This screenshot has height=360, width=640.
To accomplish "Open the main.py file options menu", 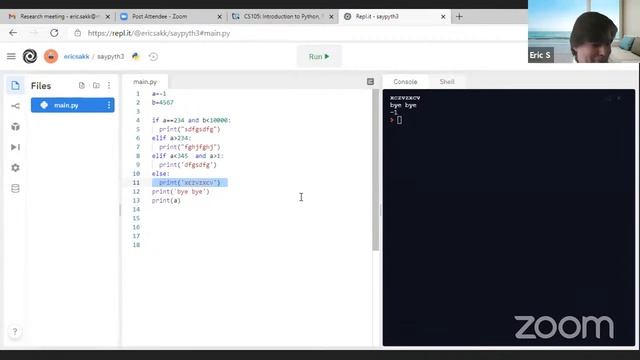I will [x=109, y=105].
